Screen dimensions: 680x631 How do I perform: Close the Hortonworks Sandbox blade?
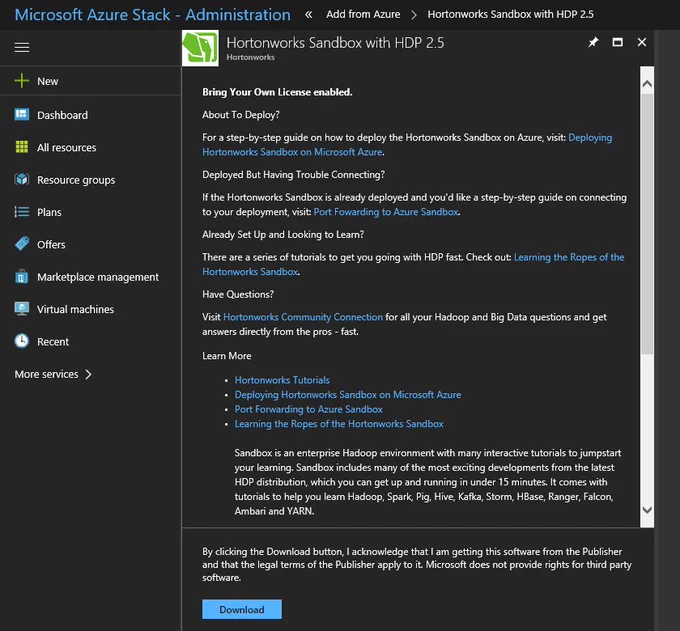pos(642,42)
